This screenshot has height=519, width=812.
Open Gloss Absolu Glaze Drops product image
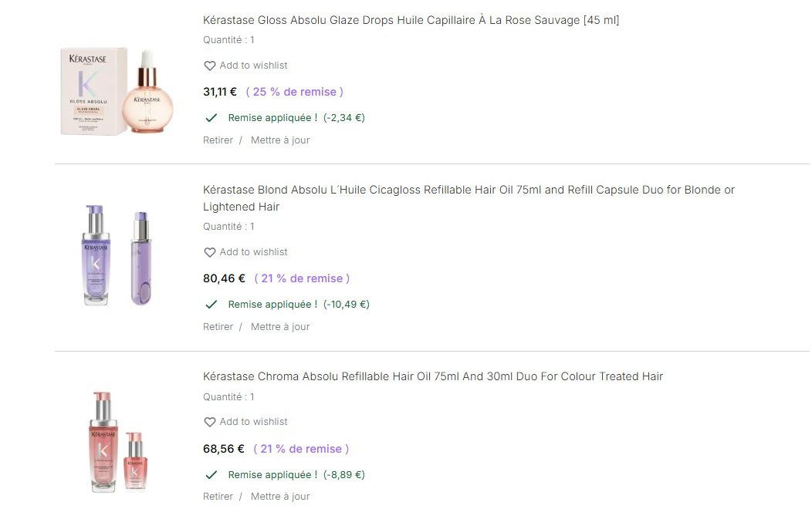click(x=117, y=91)
